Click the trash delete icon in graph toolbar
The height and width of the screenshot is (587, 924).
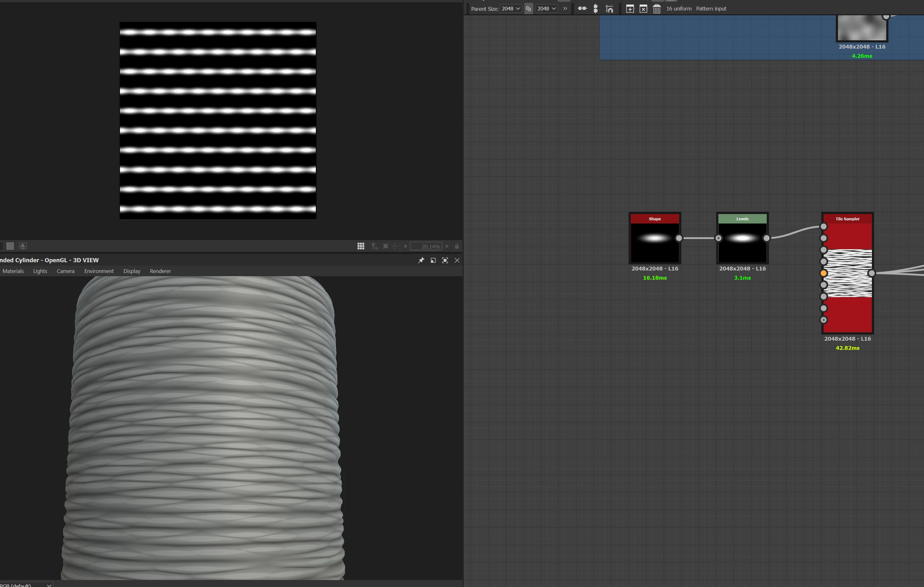tap(656, 9)
